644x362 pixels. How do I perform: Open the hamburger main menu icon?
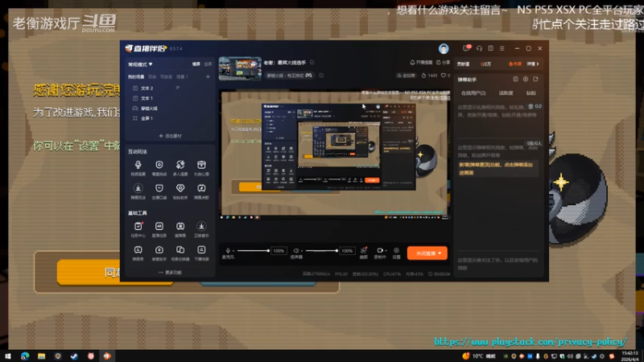[x=502, y=48]
